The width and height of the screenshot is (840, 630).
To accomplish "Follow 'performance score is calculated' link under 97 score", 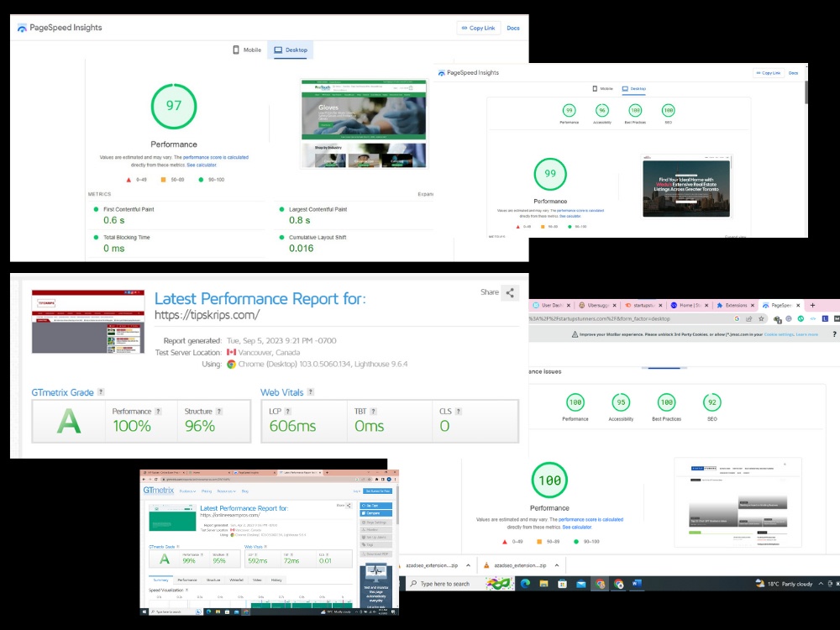I will [x=216, y=158].
